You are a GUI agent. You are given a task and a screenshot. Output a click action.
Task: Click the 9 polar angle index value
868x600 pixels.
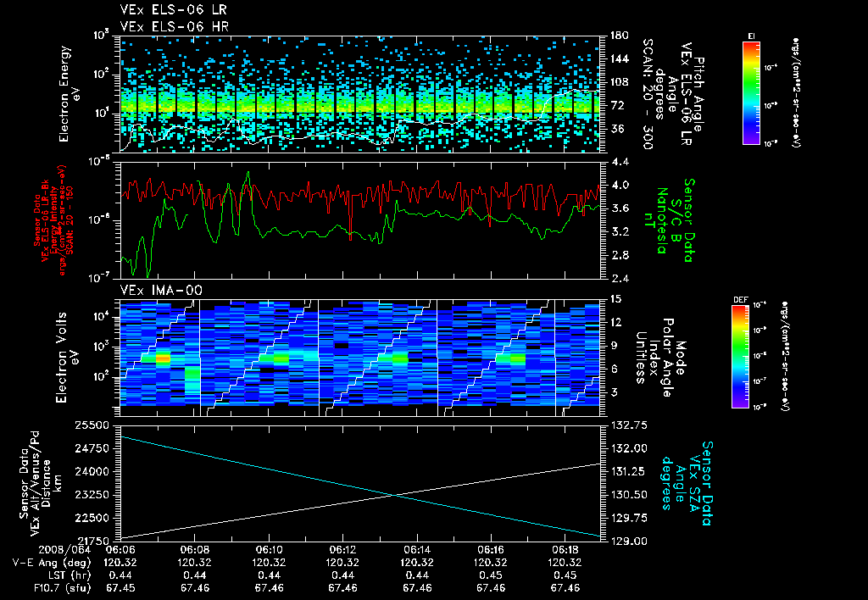point(615,346)
